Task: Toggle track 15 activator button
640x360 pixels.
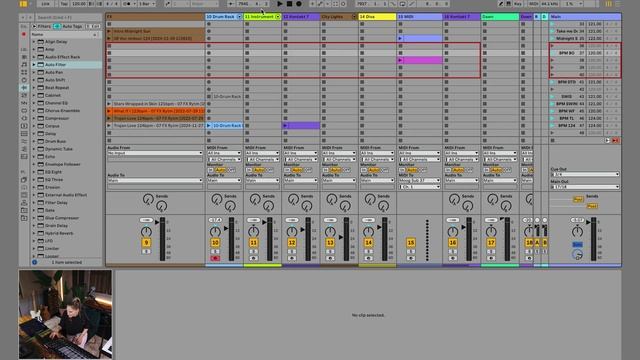Action: [411, 243]
